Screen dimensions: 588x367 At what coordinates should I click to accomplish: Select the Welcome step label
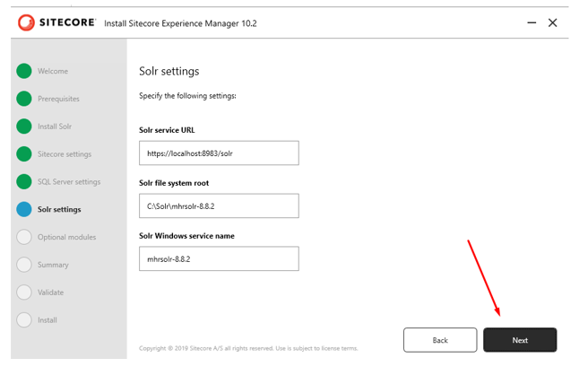(x=53, y=71)
